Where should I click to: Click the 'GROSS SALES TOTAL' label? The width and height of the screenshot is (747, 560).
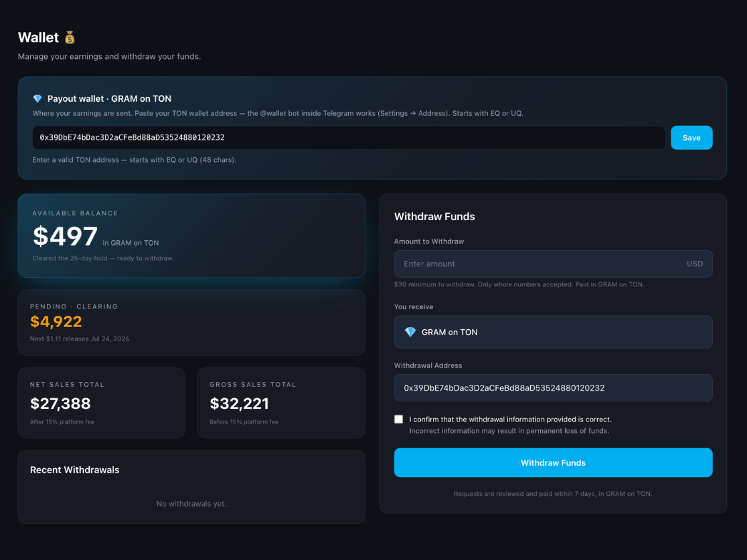click(x=253, y=384)
